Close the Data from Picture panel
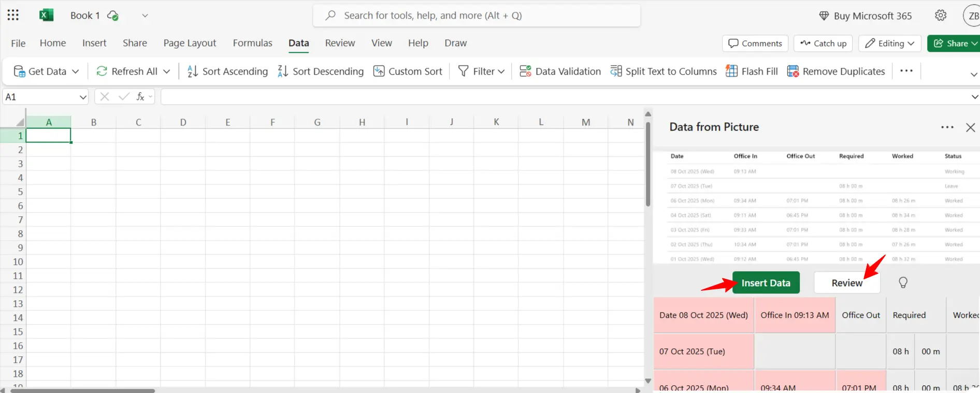 970,128
